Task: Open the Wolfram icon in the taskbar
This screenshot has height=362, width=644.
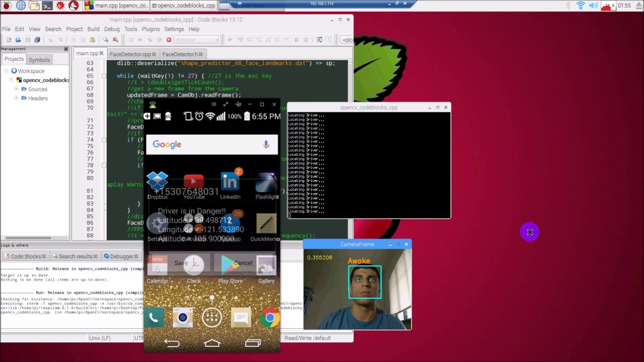Action: coord(73,6)
